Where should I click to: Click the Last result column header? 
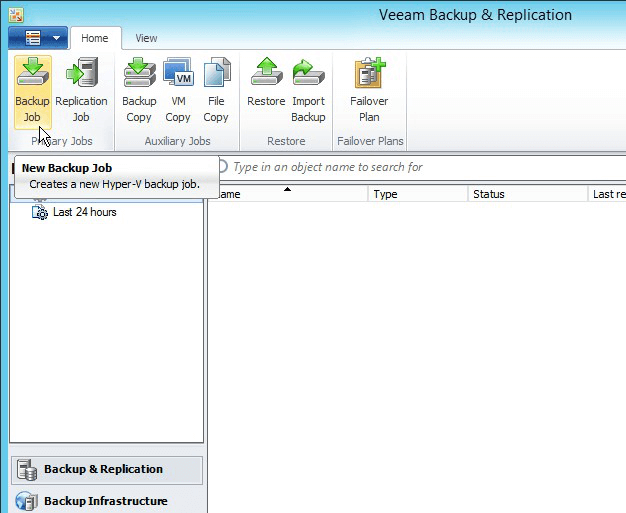(x=608, y=194)
